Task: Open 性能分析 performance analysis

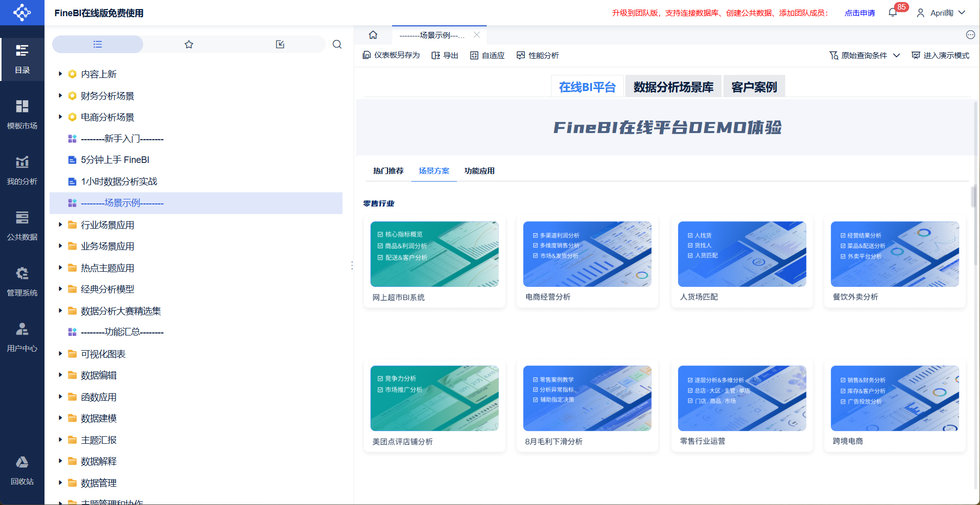Action: click(x=537, y=55)
